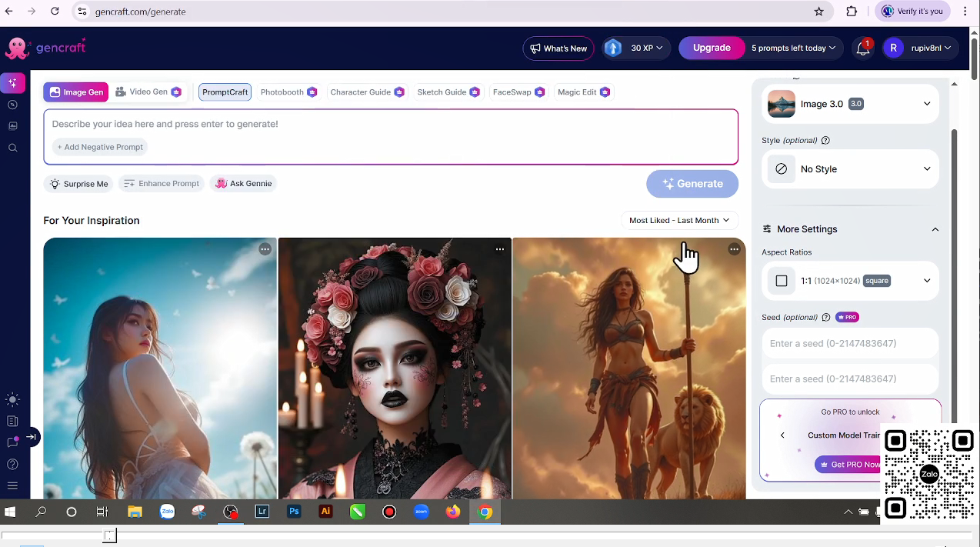Open the No Style dropdown
This screenshot has width=980, height=547.
pyautogui.click(x=850, y=169)
